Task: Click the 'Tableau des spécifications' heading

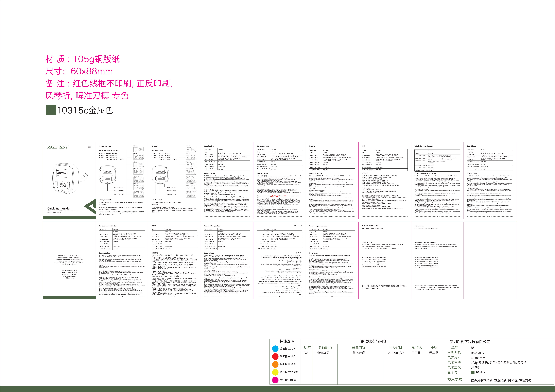Action: coord(108,226)
